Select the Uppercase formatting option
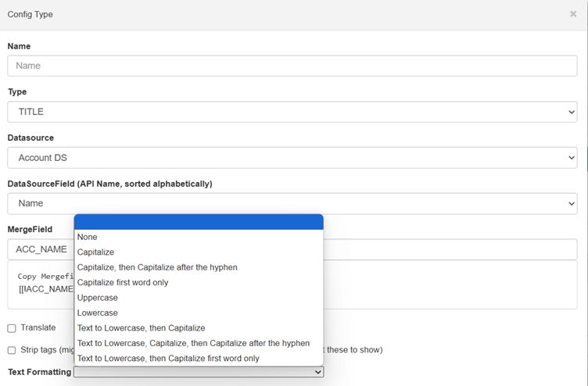 [x=98, y=298]
